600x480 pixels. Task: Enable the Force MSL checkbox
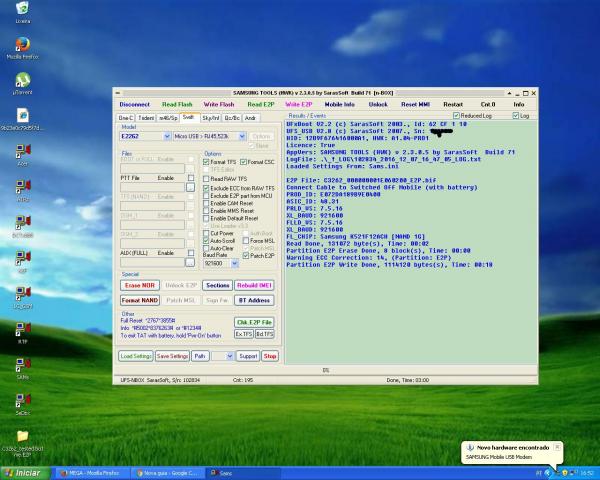(x=246, y=241)
